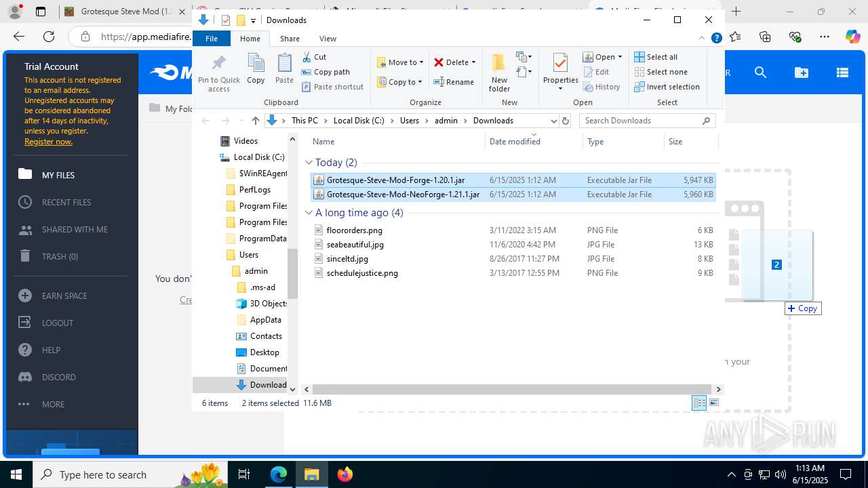
Task: Collapse the Today (2) group
Action: tap(309, 163)
